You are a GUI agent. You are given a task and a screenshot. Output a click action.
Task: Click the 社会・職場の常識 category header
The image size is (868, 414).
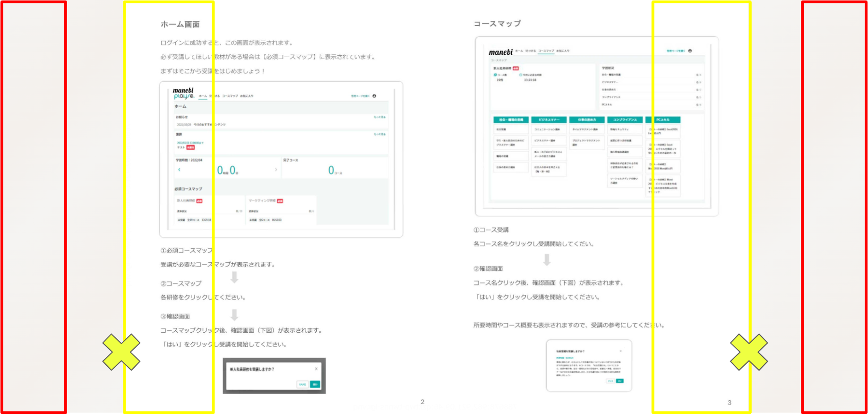[x=511, y=120]
